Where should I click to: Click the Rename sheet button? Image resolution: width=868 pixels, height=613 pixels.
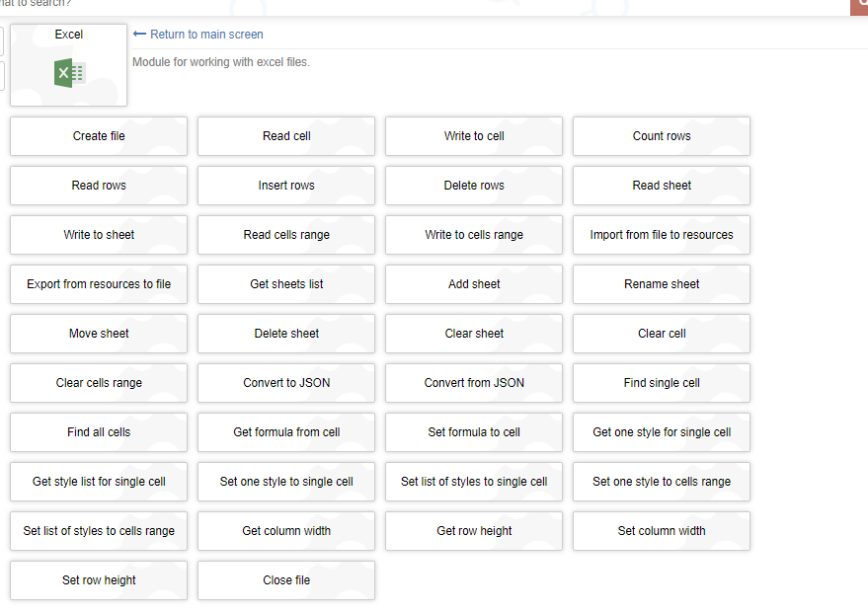(662, 284)
